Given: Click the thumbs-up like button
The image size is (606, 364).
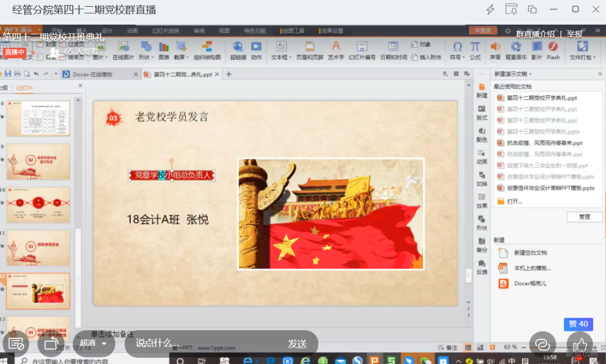Looking at the screenshot, I should click(x=580, y=344).
